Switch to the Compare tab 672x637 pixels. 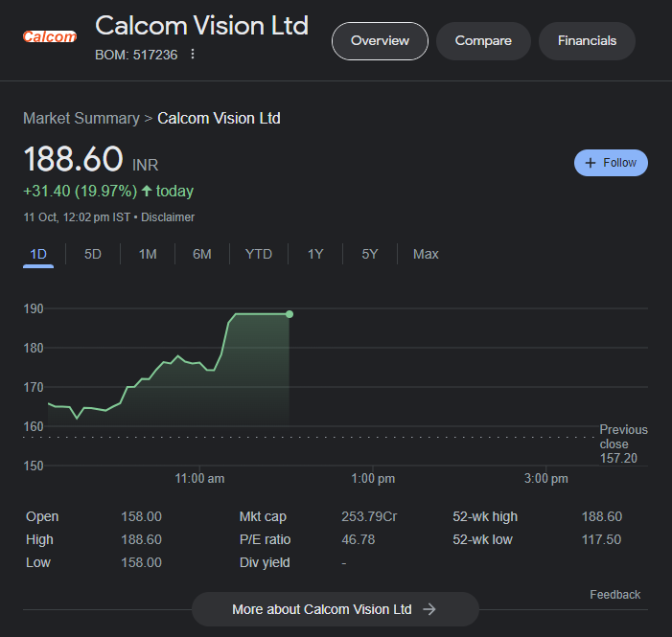pyautogui.click(x=483, y=40)
